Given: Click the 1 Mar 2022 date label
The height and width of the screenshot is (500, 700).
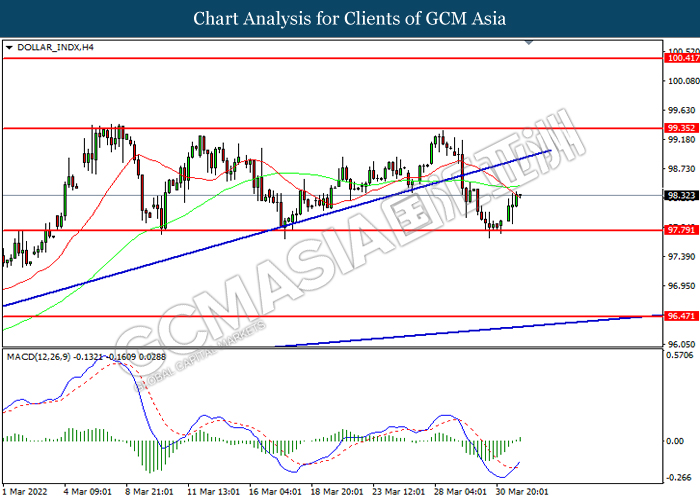Looking at the screenshot, I should [25, 492].
